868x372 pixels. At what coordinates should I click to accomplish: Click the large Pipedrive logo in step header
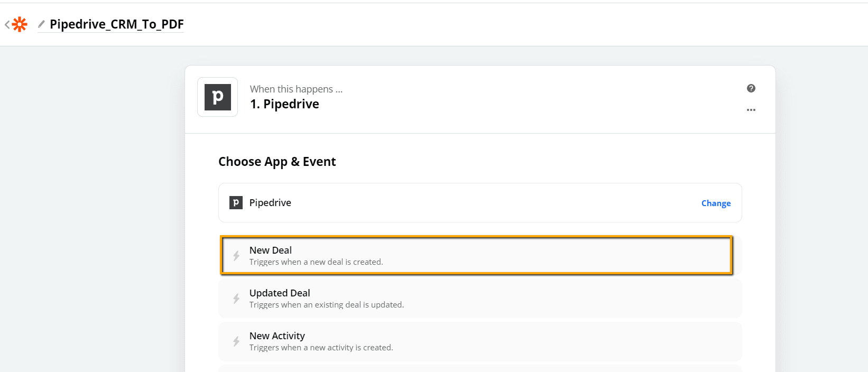coord(217,97)
